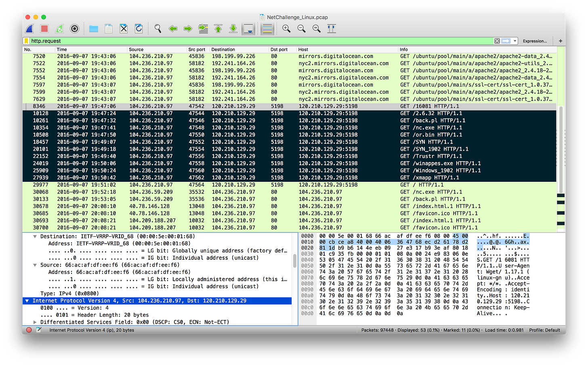Select packet 30678 from 40.78.146.128
Screen dimensions: 588x366
click(290, 206)
